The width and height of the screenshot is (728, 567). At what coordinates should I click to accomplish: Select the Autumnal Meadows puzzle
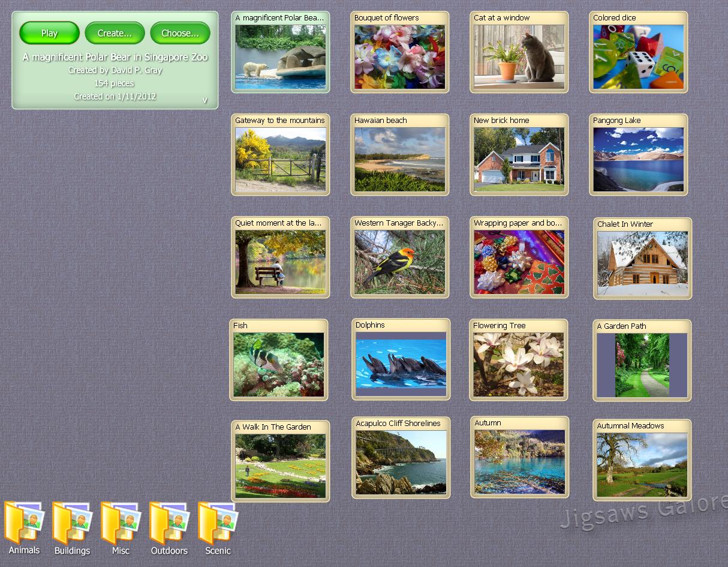(x=642, y=460)
